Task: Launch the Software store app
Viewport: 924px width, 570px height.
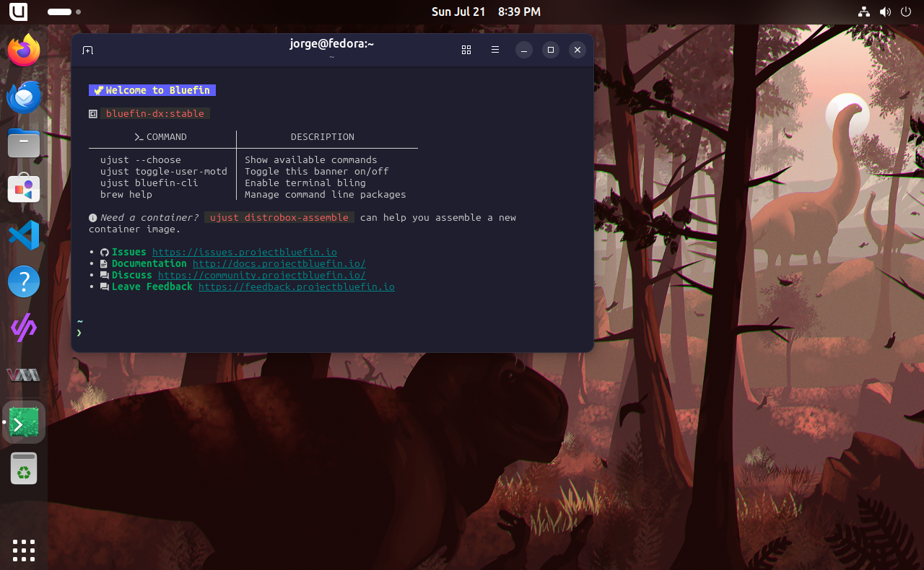Action: coord(24,189)
